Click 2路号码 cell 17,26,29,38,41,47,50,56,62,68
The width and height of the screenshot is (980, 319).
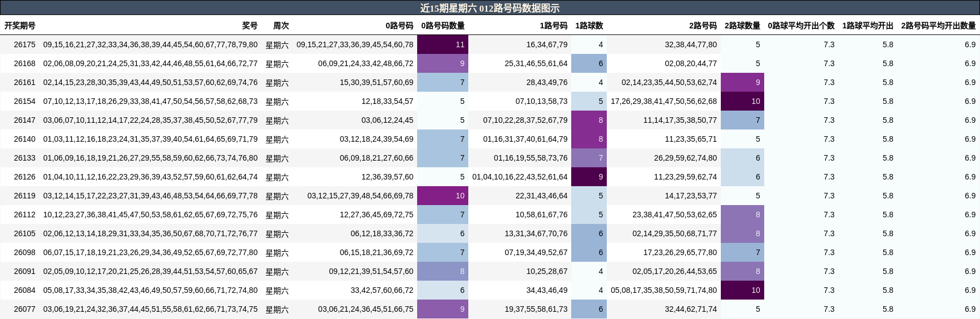(664, 101)
